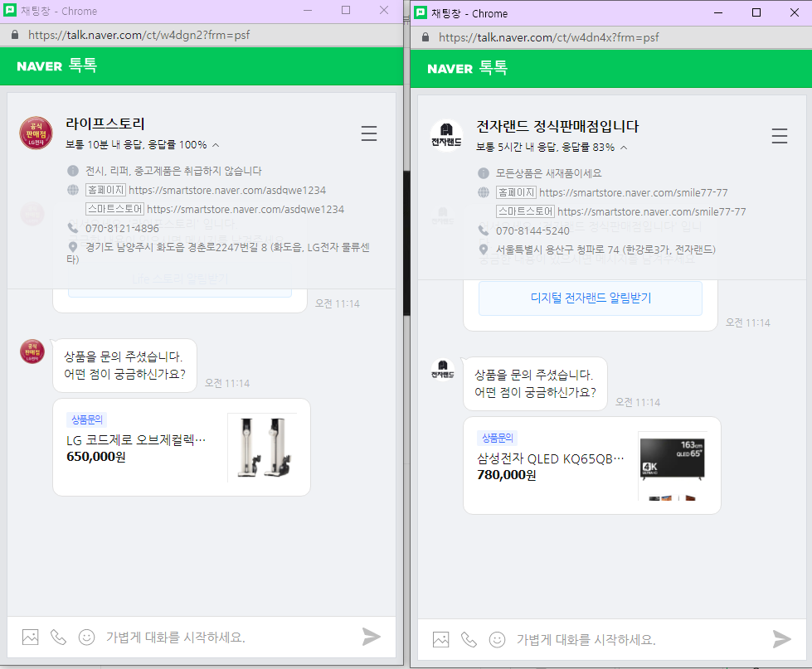
Task: Focus message input field in right chat
Action: (x=639, y=639)
